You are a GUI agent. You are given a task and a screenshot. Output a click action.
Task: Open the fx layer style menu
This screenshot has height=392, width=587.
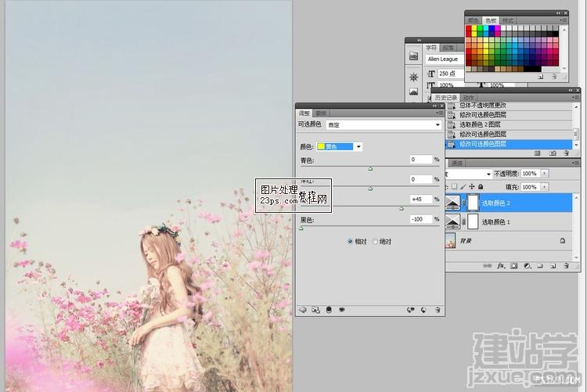[501, 266]
